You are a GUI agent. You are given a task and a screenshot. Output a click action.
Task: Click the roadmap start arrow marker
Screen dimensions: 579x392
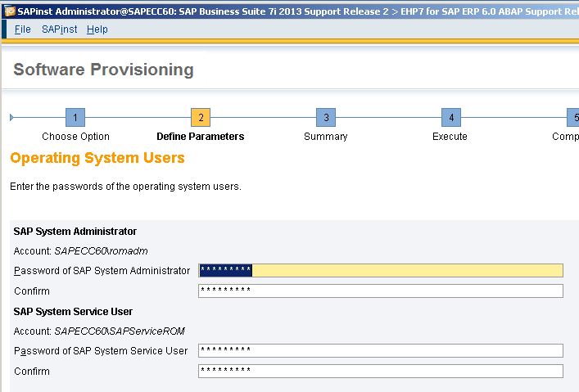[x=11, y=117]
